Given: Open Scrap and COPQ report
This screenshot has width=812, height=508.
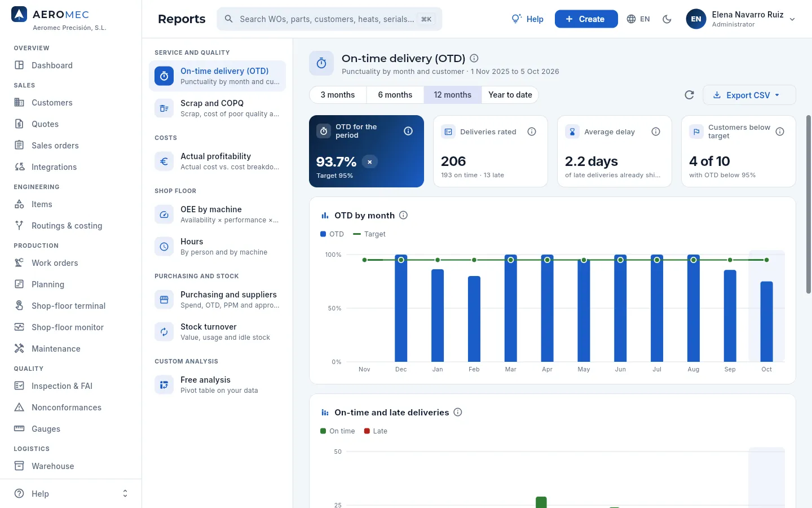Looking at the screenshot, I should 217,108.
